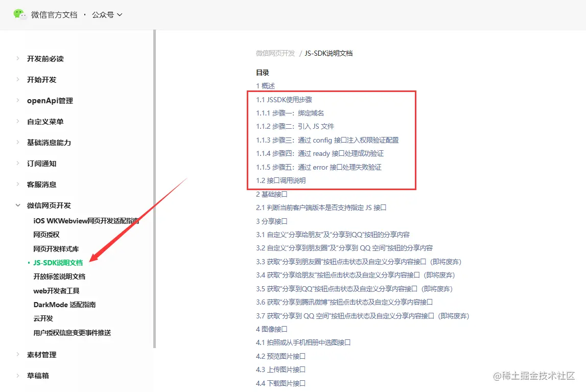Open 3.2 分享到朋友圈及QQ空间 link
Screen dimensions: 586x392
[344, 248]
